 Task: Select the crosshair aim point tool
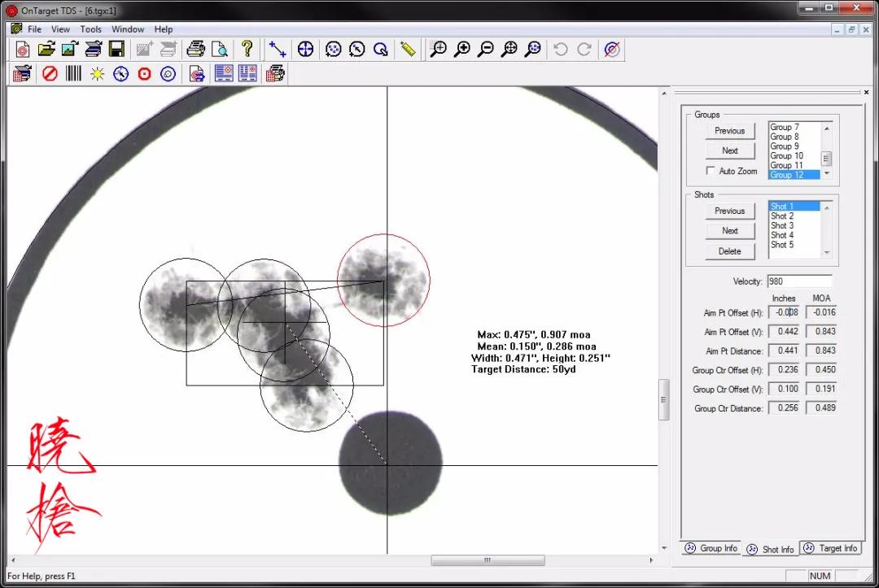point(305,50)
